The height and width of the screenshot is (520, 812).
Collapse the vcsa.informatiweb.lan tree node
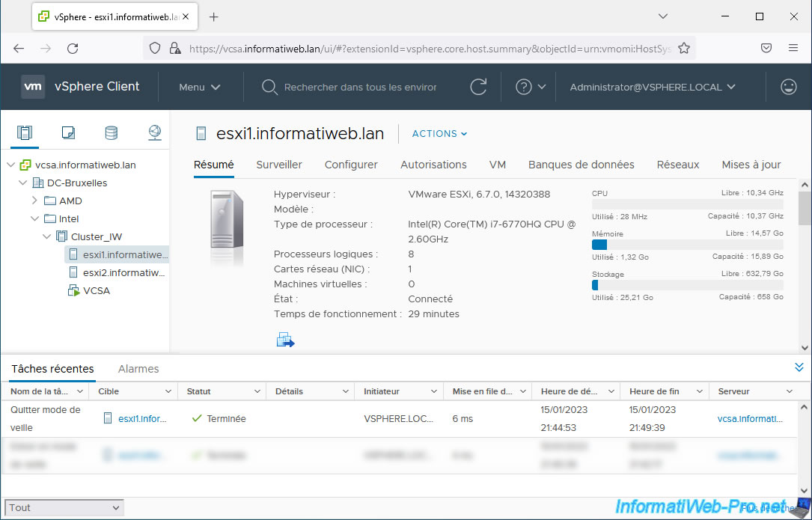tap(11, 165)
